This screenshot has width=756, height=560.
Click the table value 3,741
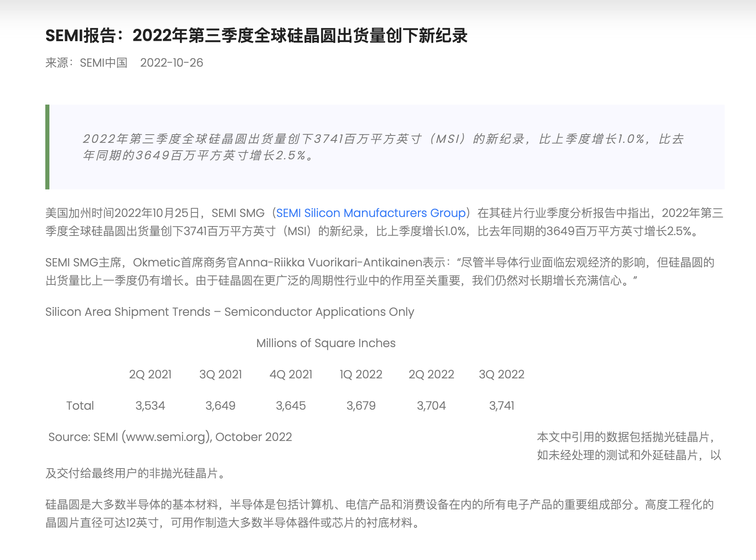(x=502, y=406)
